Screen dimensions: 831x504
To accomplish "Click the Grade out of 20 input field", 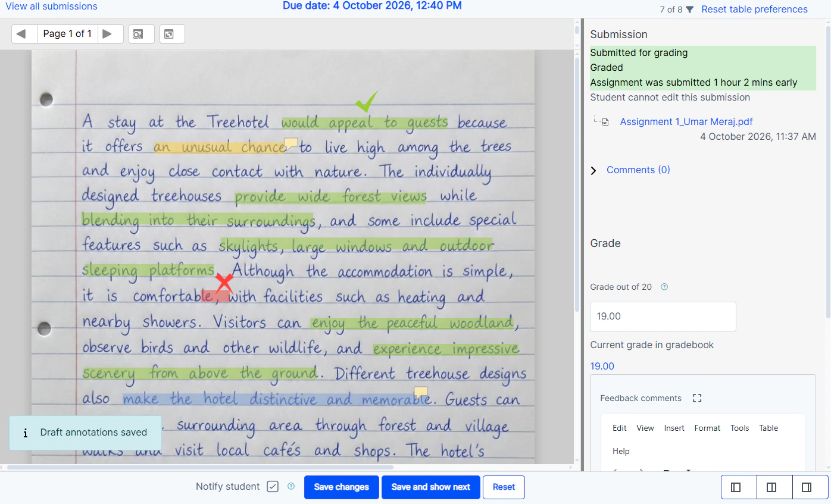I will 663,317.
